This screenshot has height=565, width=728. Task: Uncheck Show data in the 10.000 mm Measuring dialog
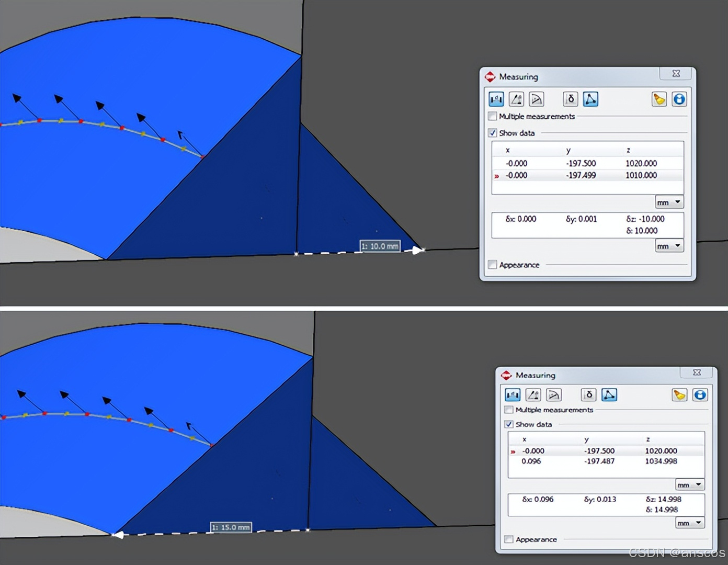point(492,133)
